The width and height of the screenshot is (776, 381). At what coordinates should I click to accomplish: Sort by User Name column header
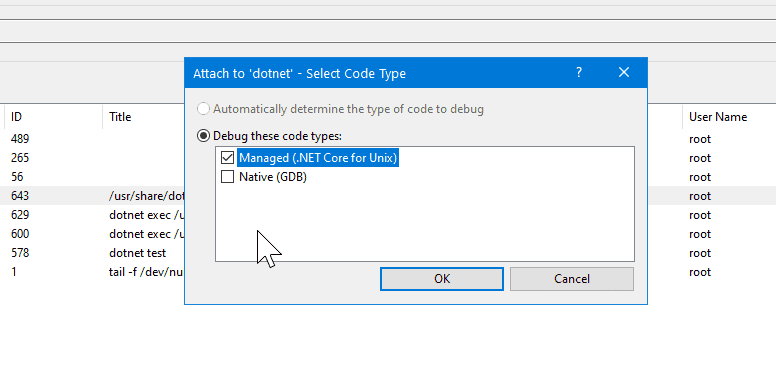(x=718, y=117)
